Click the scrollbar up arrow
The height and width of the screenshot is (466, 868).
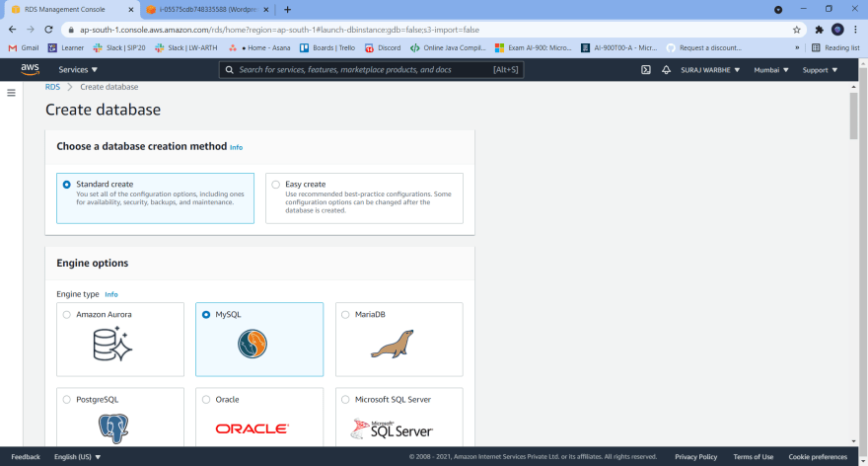coord(853,87)
